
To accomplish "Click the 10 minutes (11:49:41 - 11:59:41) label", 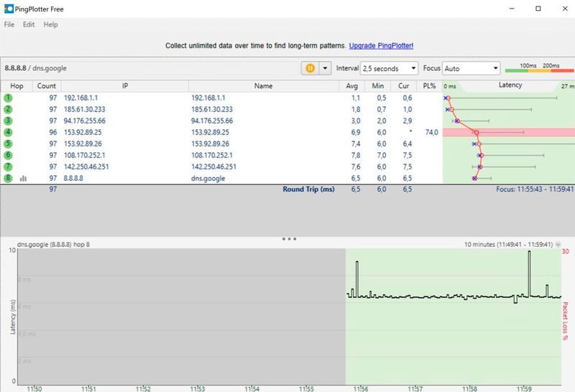I will point(508,244).
